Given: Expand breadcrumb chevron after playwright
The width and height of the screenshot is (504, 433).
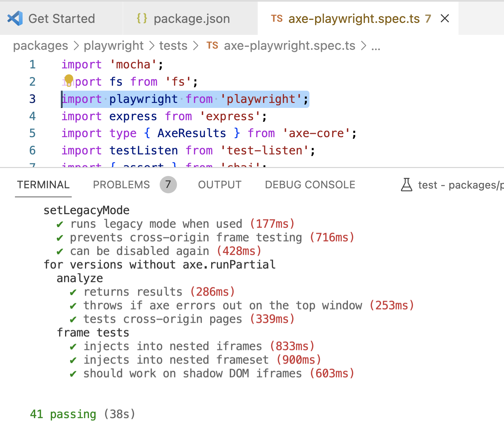Looking at the screenshot, I should 152,45.
